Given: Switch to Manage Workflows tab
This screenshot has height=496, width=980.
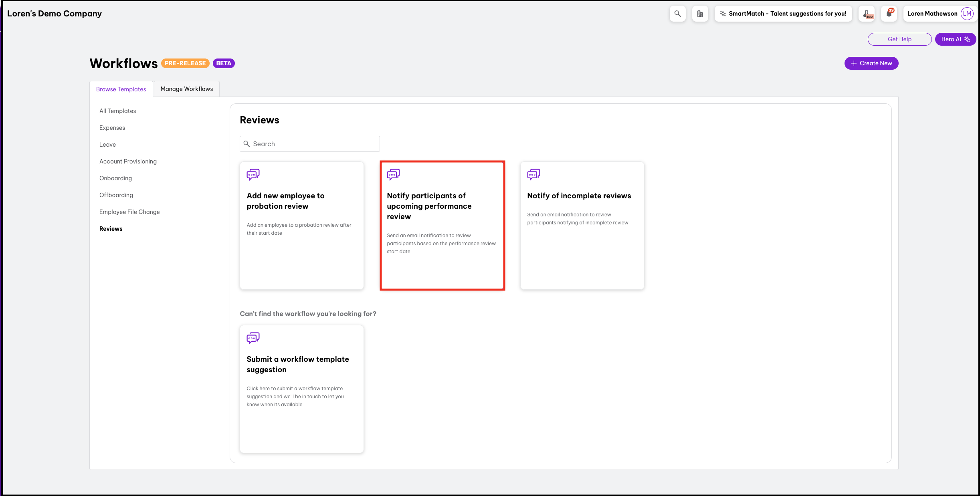Looking at the screenshot, I should [187, 89].
